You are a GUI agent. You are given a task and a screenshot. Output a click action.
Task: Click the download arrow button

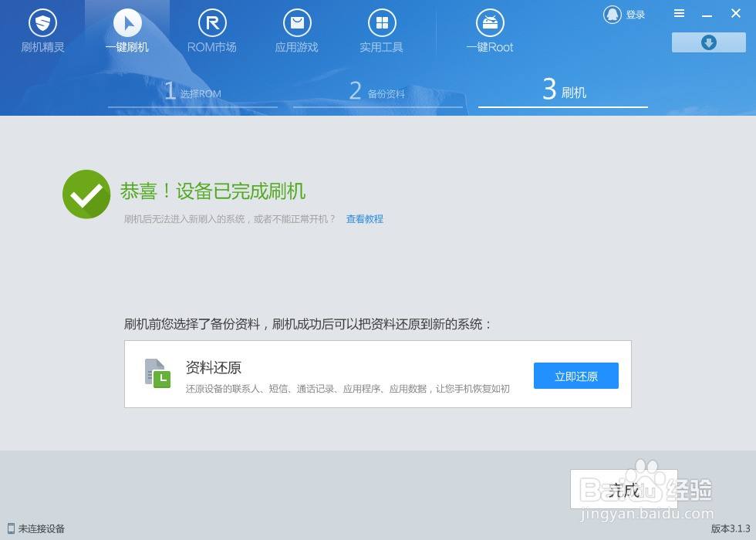tap(708, 42)
